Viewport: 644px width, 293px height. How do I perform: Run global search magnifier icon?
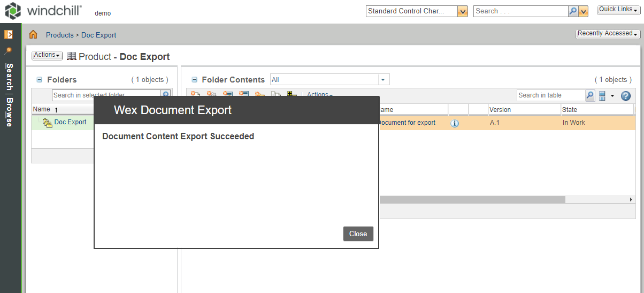click(x=573, y=11)
